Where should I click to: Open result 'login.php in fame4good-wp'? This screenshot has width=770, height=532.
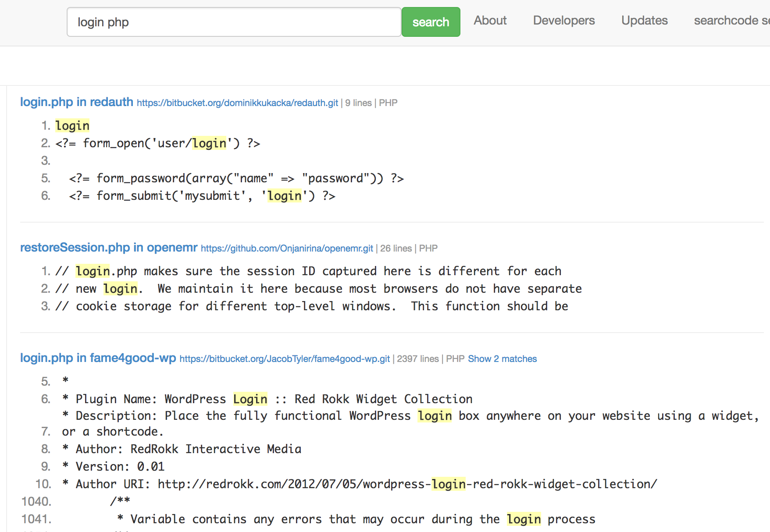[98, 358]
